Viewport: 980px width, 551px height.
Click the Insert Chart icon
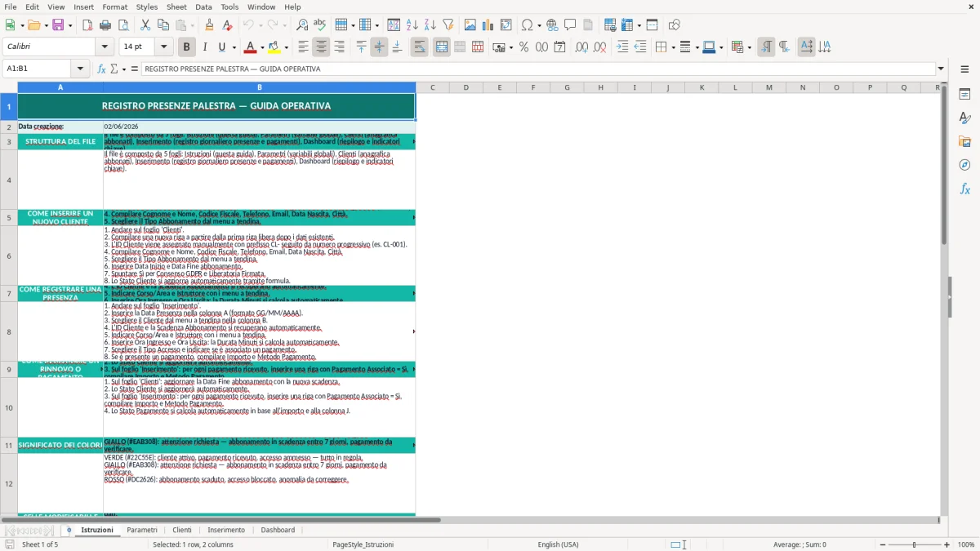tap(488, 25)
